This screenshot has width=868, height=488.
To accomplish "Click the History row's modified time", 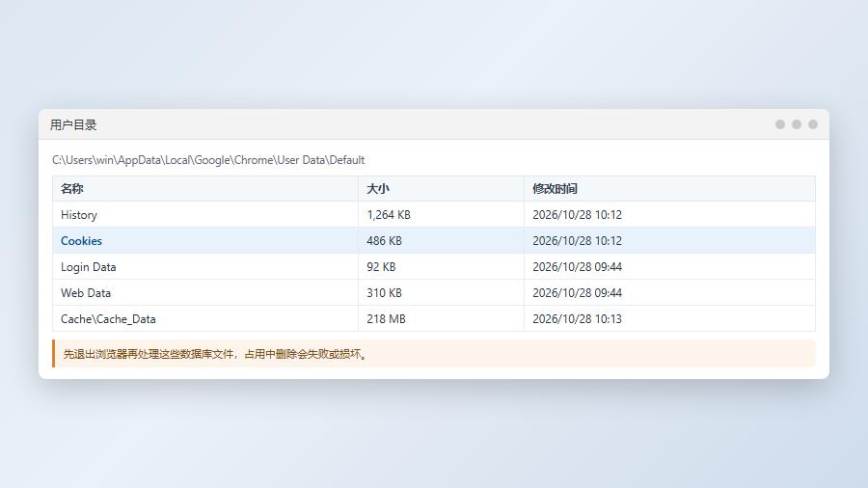I will [578, 215].
